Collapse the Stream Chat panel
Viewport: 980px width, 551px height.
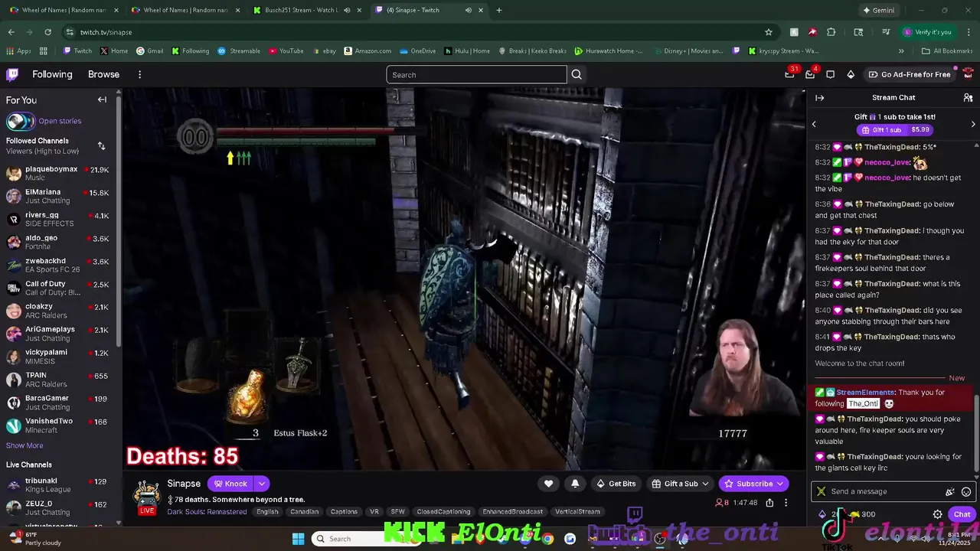pyautogui.click(x=819, y=98)
